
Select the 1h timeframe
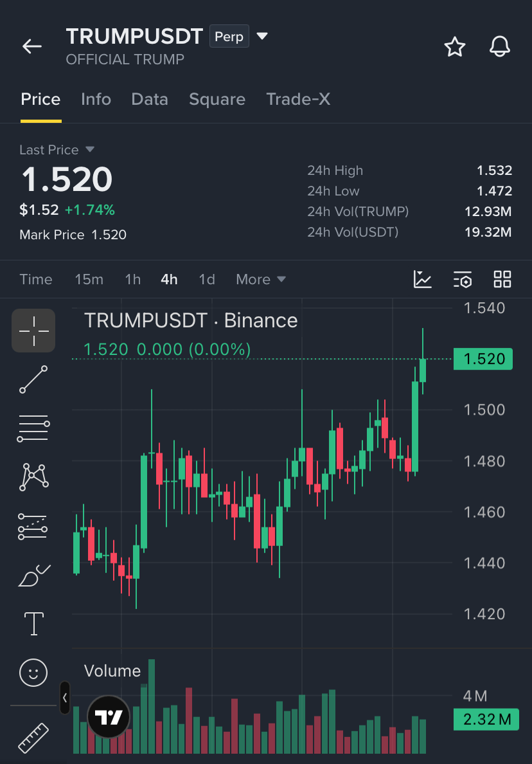(x=133, y=279)
